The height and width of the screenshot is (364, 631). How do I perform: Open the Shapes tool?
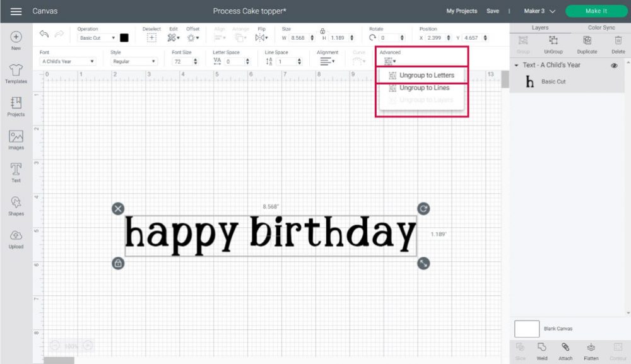tap(16, 204)
